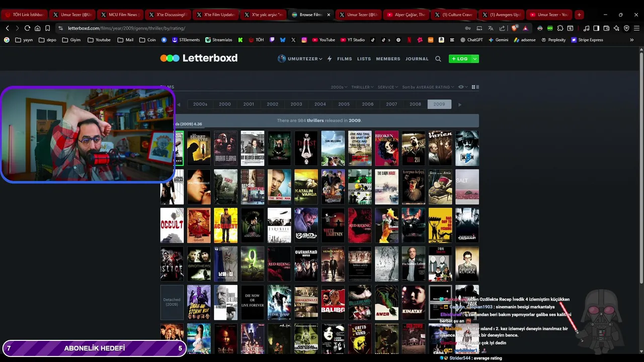The width and height of the screenshot is (644, 362).
Task: Click the Letterboxd logo
Action: coord(199,58)
